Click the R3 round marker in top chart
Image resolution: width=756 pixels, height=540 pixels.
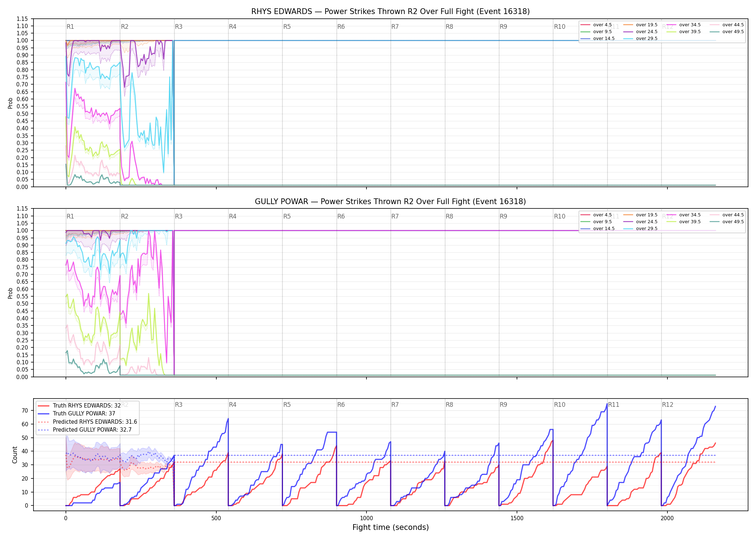(179, 27)
